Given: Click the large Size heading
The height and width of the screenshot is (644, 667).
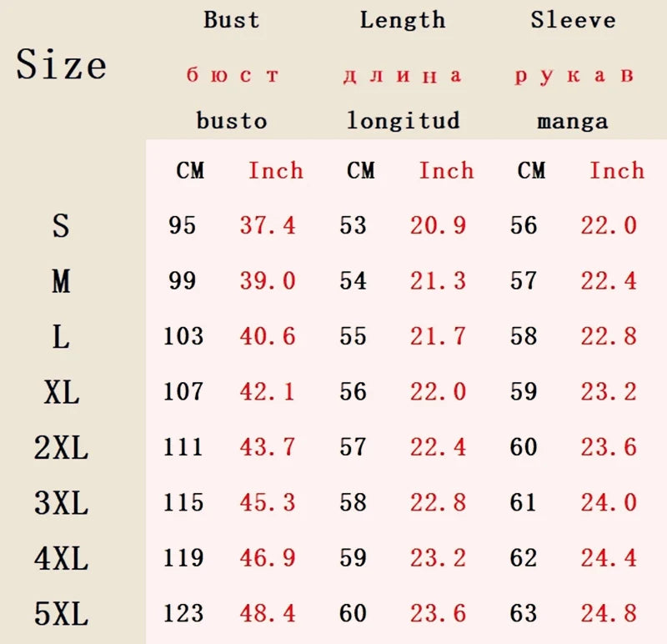Looking at the screenshot, I should 61,64.
